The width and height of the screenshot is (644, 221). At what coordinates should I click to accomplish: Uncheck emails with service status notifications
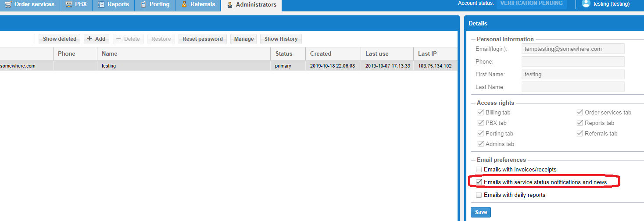[479, 182]
